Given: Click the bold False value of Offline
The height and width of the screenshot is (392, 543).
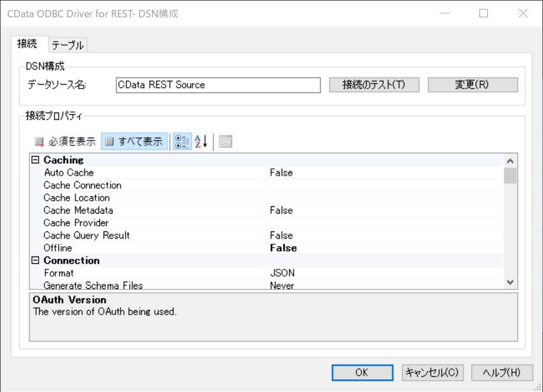Looking at the screenshot, I should coord(283,248).
